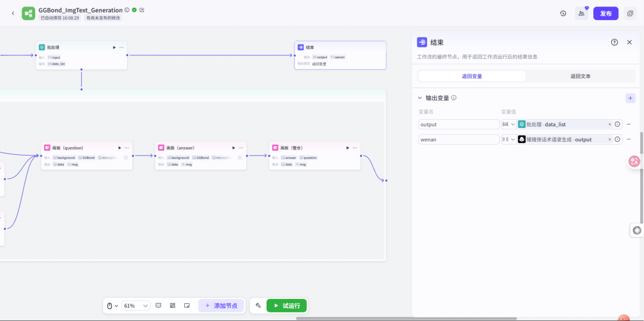Run the 画板（整合）node
This screenshot has height=321, width=644.
point(348,148)
